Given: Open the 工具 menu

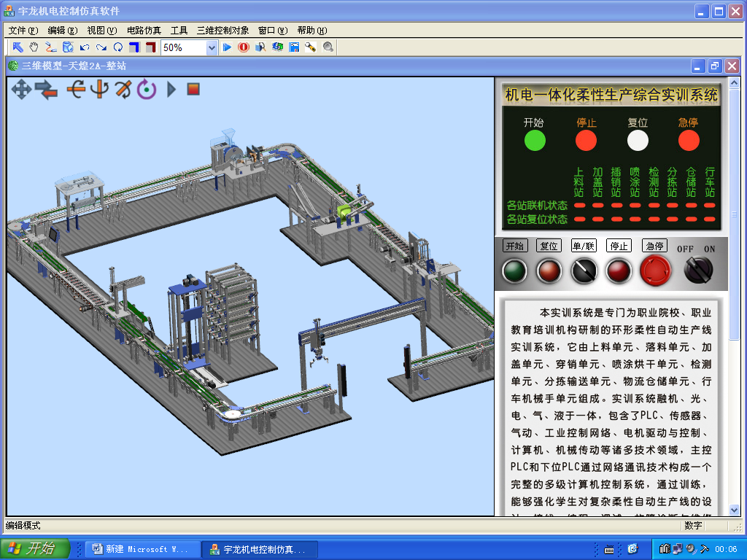Looking at the screenshot, I should (x=179, y=31).
